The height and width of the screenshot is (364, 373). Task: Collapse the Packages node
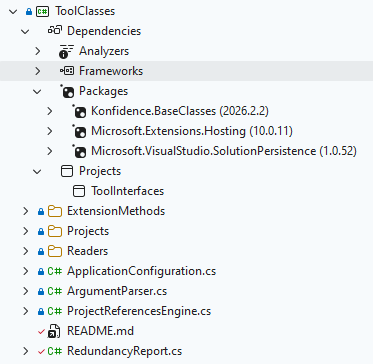pyautogui.click(x=37, y=92)
